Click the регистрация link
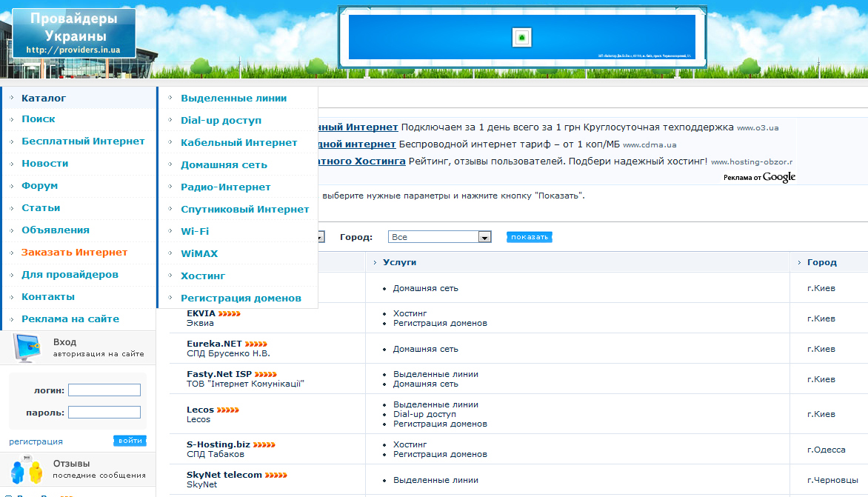The width and height of the screenshot is (868, 497). click(36, 441)
